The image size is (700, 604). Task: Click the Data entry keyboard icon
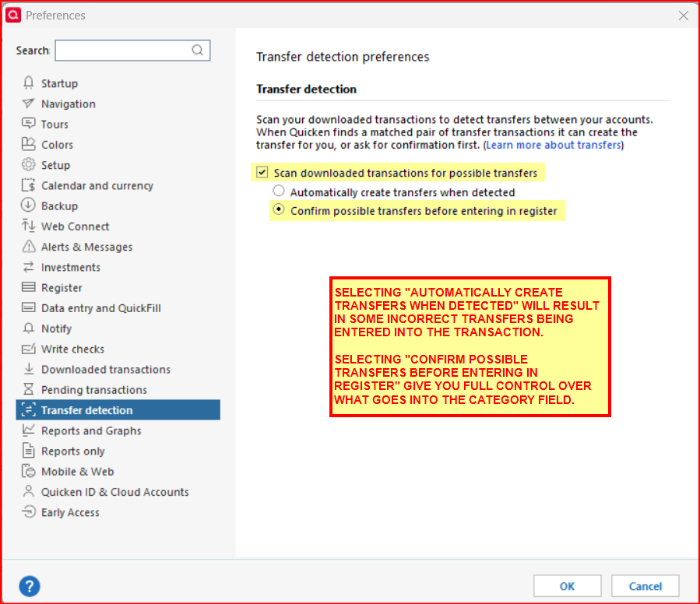(x=29, y=307)
